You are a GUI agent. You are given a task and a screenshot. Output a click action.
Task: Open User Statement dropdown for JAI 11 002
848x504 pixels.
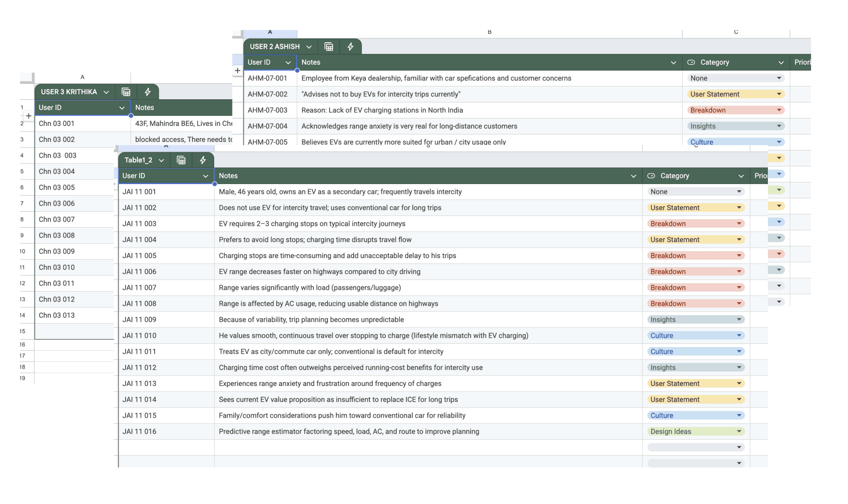point(696,208)
